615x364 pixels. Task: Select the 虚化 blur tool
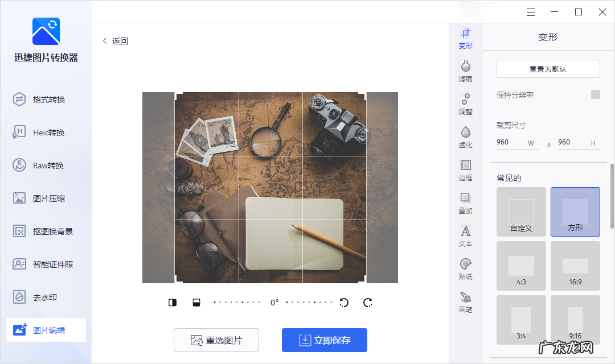[465, 136]
